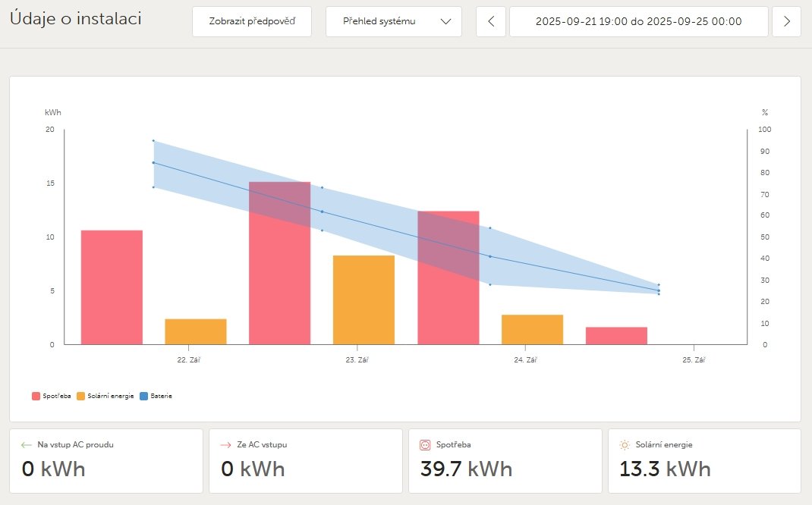Toggle the Solární energie legend entry
The width and height of the screenshot is (812, 505).
coord(105,396)
